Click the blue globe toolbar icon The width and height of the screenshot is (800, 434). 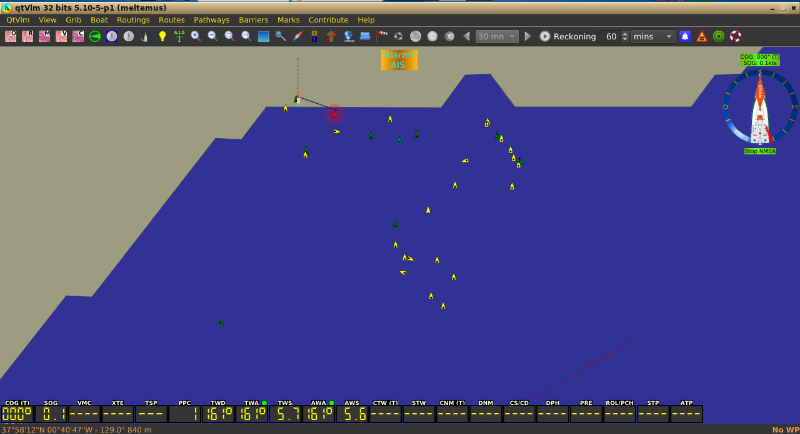(348, 36)
